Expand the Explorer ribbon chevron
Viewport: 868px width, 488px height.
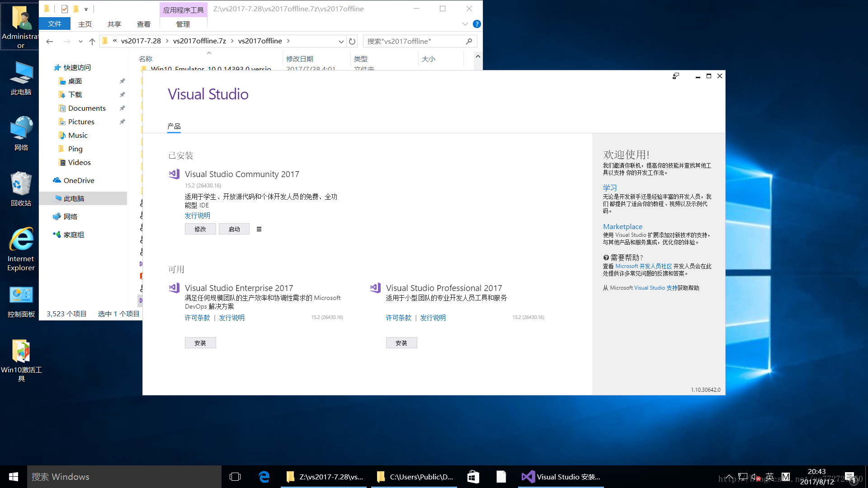click(465, 24)
